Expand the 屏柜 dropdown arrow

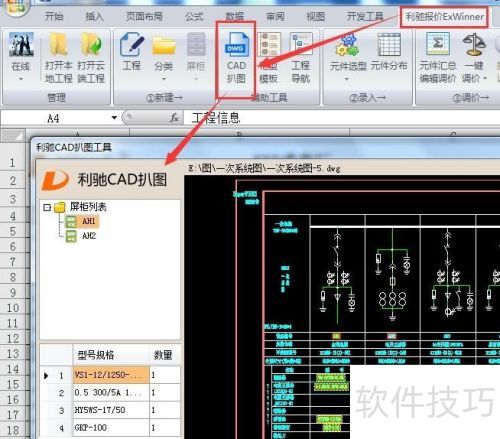pyautogui.click(x=196, y=79)
